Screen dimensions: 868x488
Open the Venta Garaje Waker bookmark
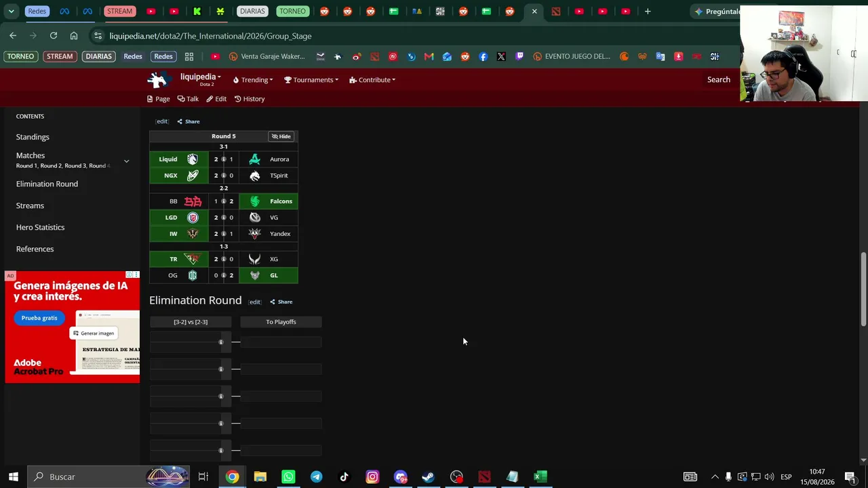[267, 56]
